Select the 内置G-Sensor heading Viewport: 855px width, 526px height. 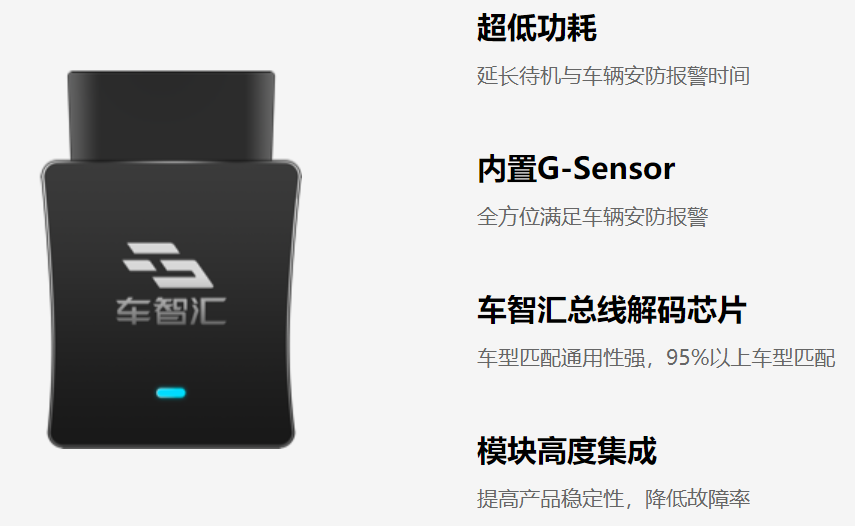576,169
